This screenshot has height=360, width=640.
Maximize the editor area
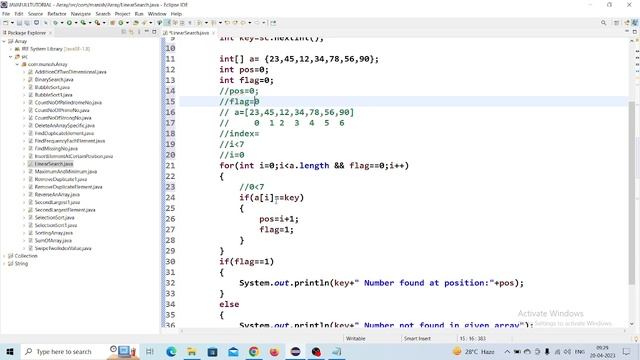[635, 31]
